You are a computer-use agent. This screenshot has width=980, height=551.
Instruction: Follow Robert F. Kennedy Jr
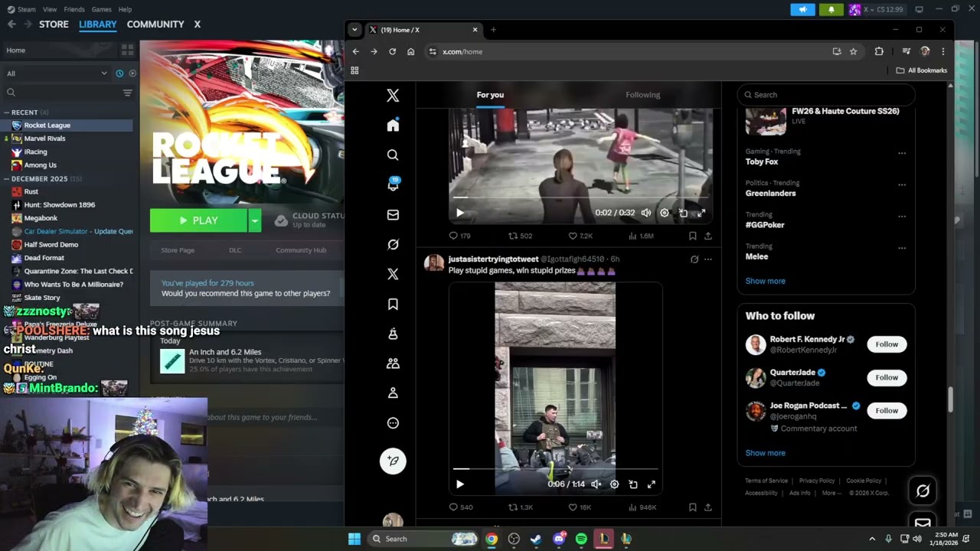(x=887, y=344)
